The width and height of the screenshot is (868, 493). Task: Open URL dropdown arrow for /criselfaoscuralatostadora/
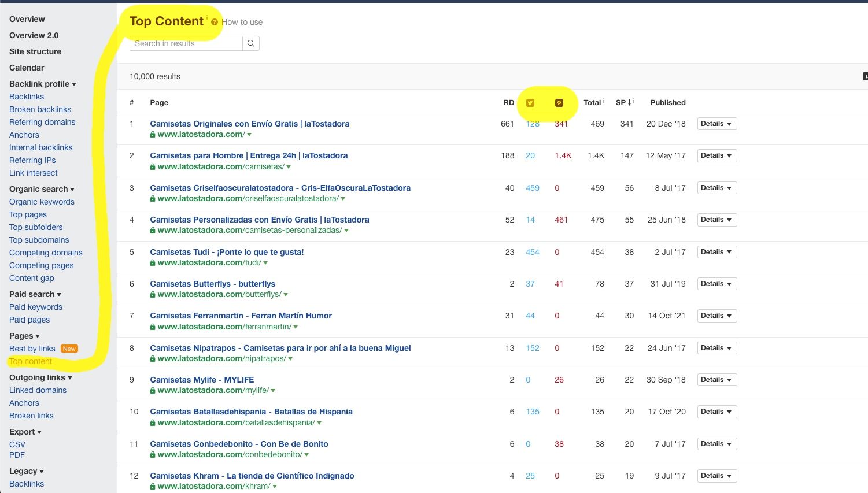pos(343,199)
